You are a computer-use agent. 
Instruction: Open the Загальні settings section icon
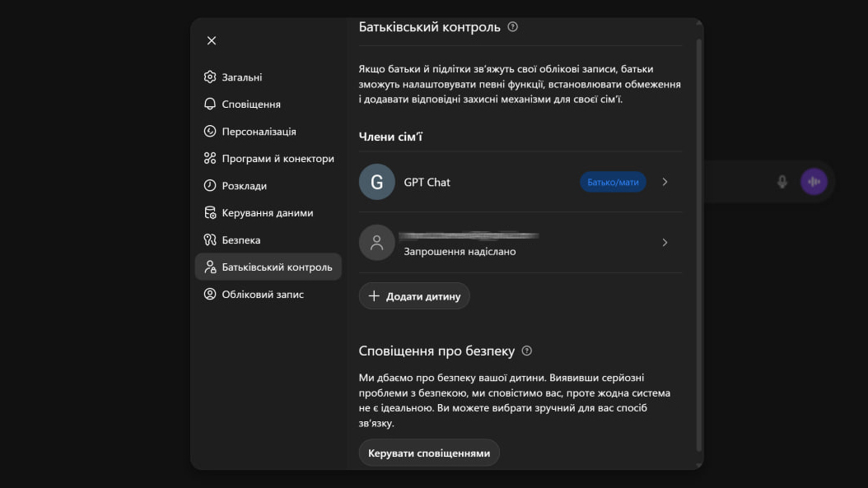pyautogui.click(x=209, y=77)
